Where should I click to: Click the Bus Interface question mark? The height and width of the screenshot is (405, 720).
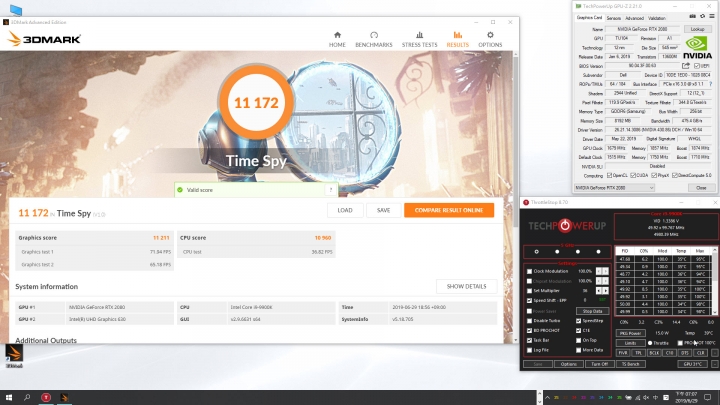pos(710,84)
